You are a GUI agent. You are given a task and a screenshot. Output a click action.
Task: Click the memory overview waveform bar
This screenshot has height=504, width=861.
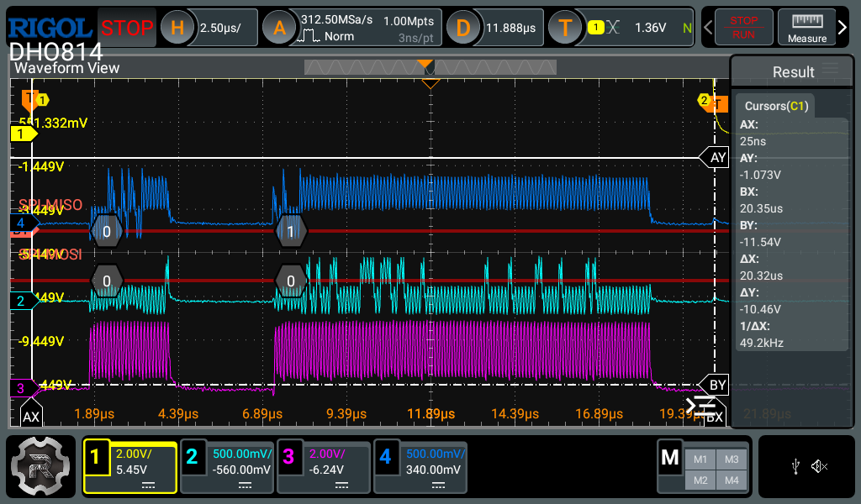tap(430, 67)
